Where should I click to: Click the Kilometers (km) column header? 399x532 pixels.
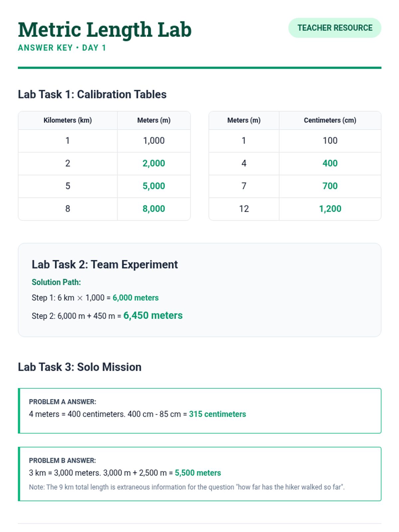pyautogui.click(x=67, y=120)
